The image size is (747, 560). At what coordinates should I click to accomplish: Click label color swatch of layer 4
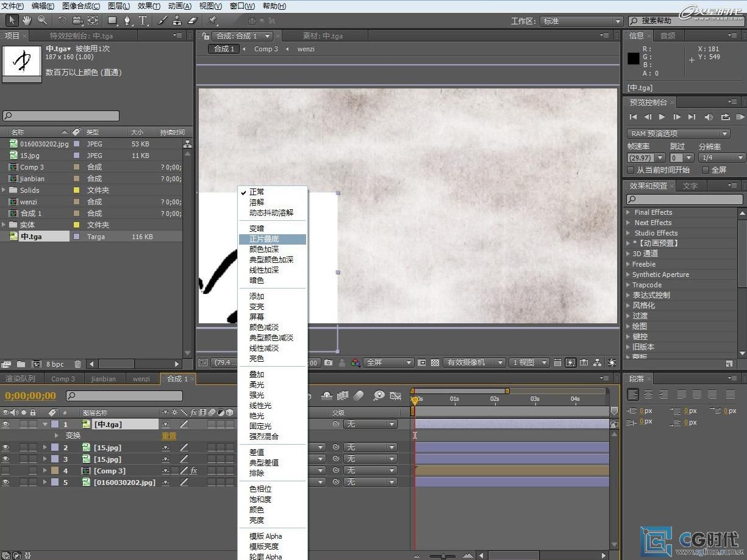(55, 470)
